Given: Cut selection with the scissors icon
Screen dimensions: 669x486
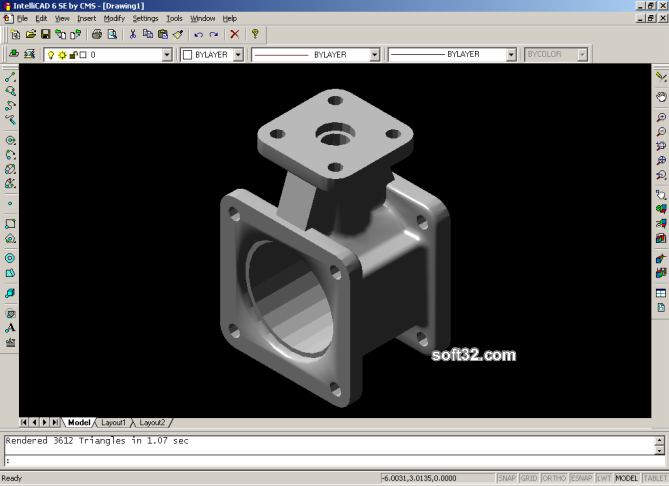Looking at the screenshot, I should [133, 35].
